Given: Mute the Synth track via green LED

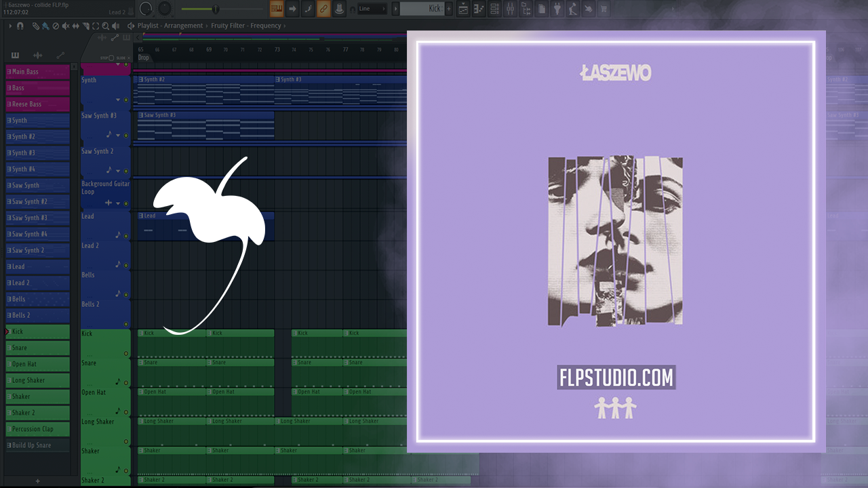Looking at the screenshot, I should pyautogui.click(x=126, y=100).
